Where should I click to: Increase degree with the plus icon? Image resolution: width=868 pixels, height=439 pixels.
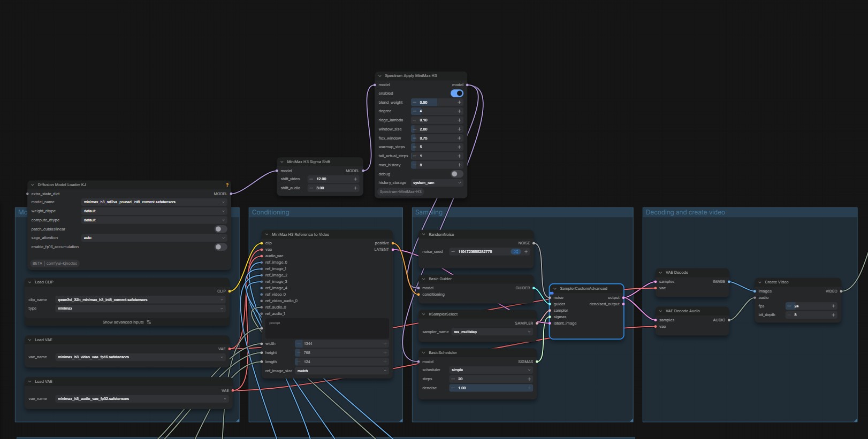[x=459, y=111]
